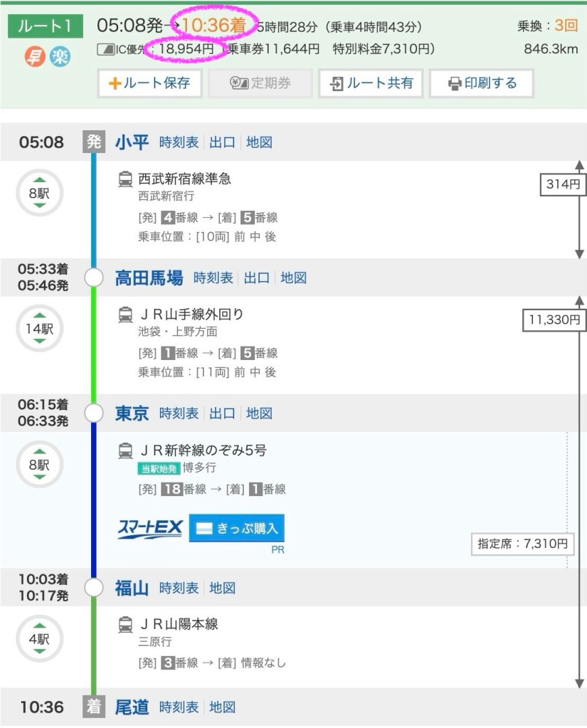Expand the 8駅 stops on the Shinkansen segment
This screenshot has width=587, height=728.
[x=40, y=464]
